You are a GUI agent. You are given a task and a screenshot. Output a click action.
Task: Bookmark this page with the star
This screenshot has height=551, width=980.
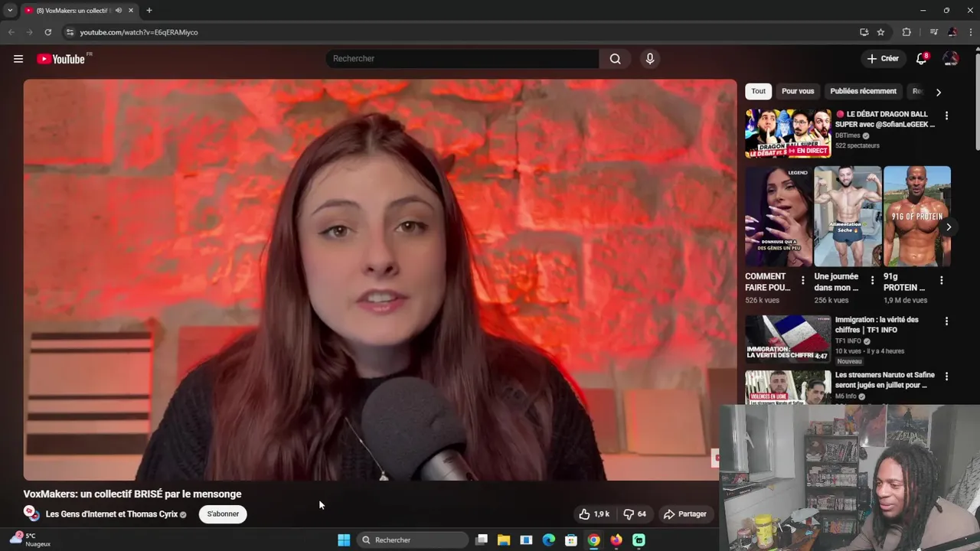[880, 32]
